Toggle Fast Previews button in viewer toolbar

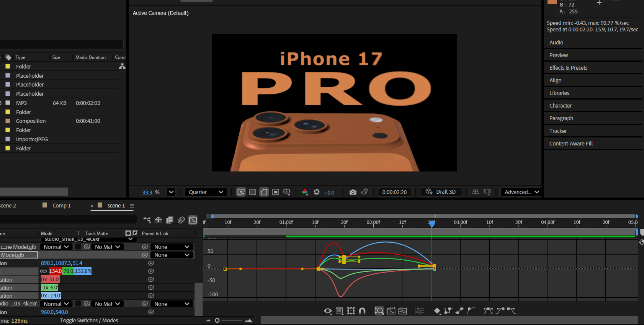pyautogui.click(x=241, y=192)
